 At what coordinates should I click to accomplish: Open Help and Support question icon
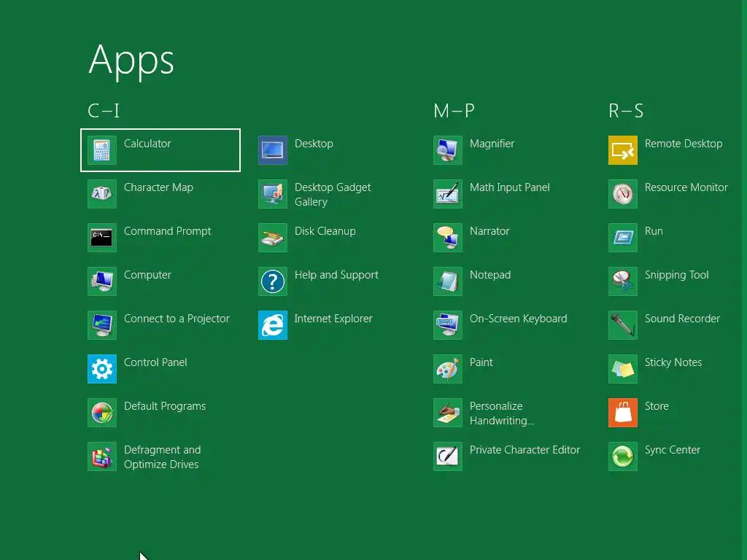(273, 281)
